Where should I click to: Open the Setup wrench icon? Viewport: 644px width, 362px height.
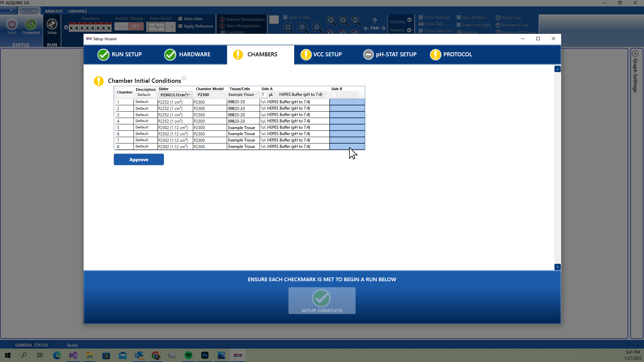coord(52,24)
